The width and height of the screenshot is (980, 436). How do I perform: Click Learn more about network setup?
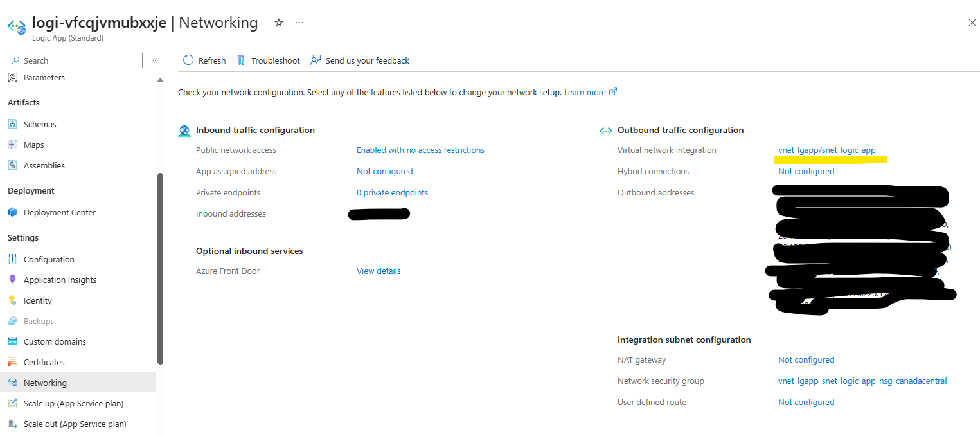pos(585,92)
